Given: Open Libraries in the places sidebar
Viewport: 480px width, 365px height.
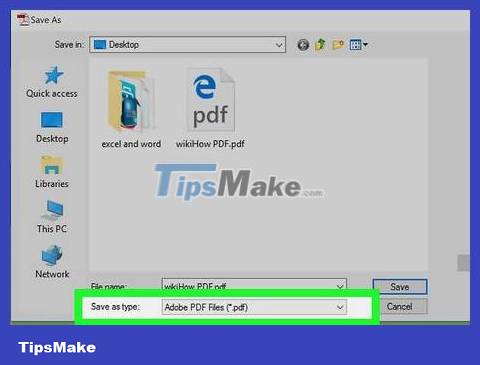Looking at the screenshot, I should tap(52, 172).
